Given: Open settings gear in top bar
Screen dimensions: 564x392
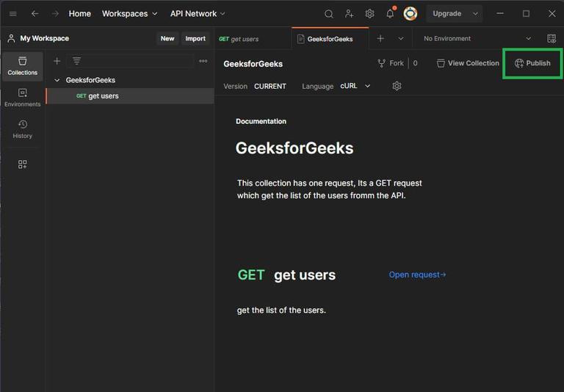Looking at the screenshot, I should click(369, 14).
